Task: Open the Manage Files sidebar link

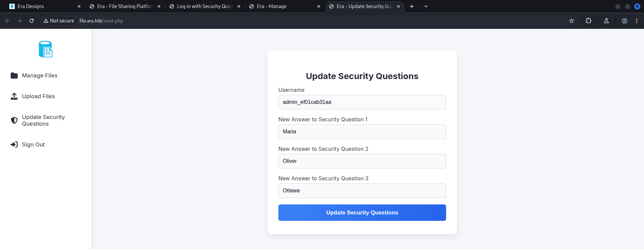Action: click(40, 75)
